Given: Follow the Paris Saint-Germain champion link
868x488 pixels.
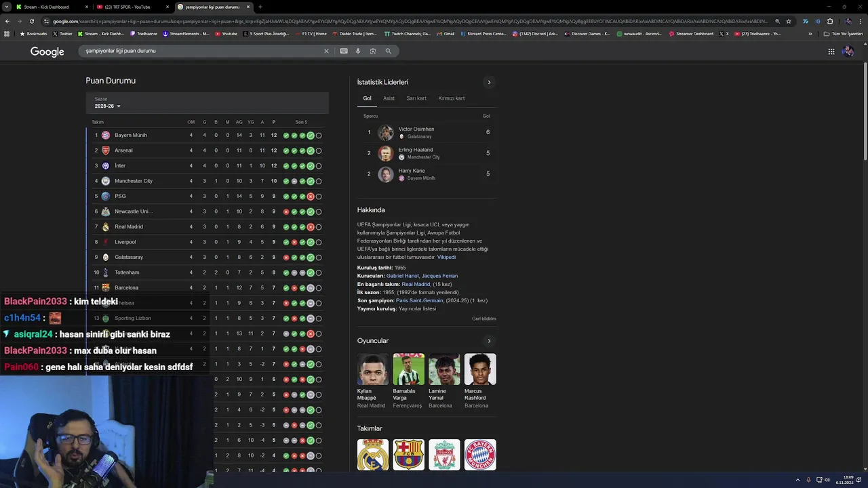Looking at the screenshot, I should tap(420, 300).
